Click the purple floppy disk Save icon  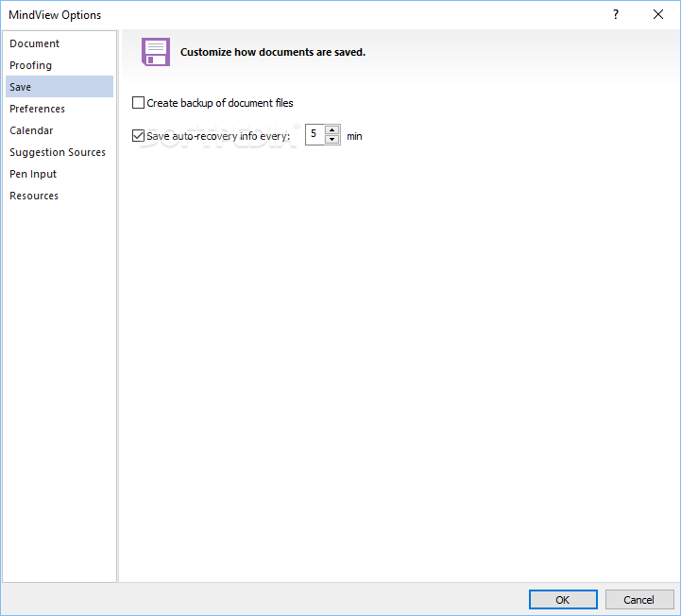click(x=156, y=52)
